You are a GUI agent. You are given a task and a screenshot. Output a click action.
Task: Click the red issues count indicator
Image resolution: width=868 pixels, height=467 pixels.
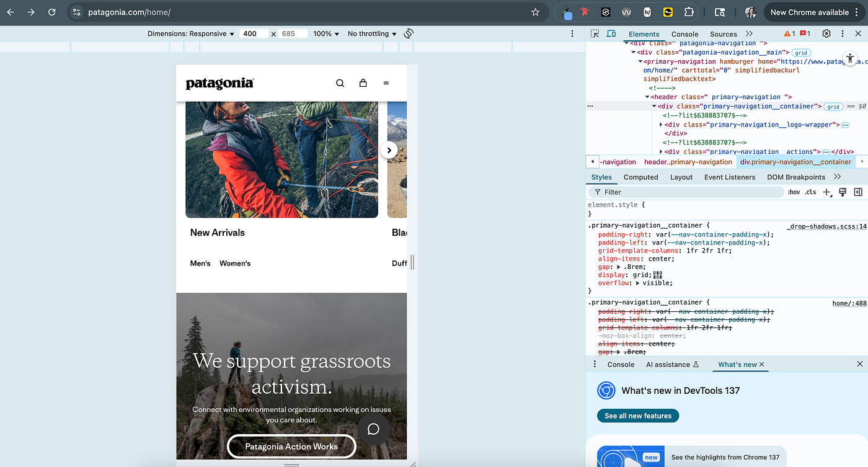pos(805,33)
